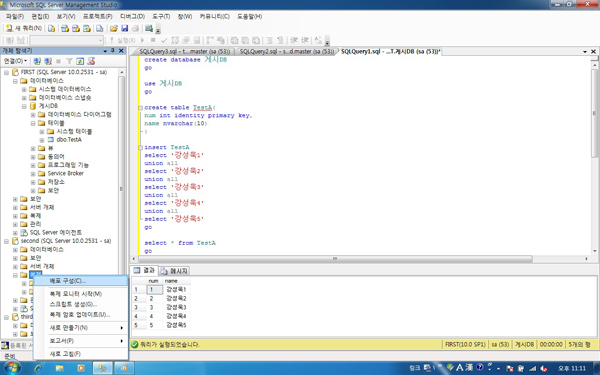Close the active query tab with the X
The width and height of the screenshot is (600, 375).
pos(593,51)
